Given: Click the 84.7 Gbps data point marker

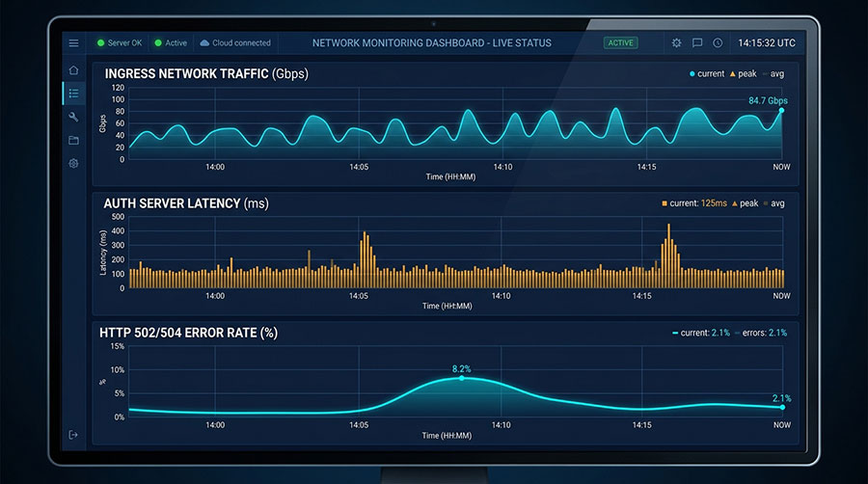Looking at the screenshot, I should coord(781,111).
